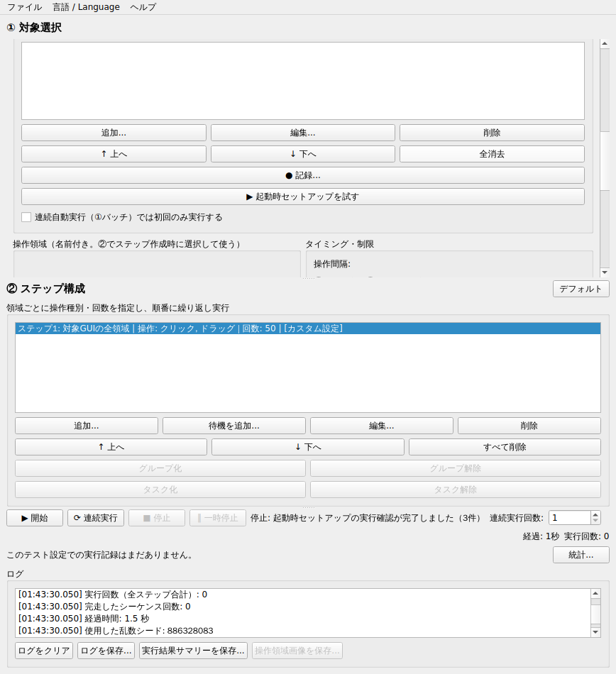616x674 pixels.
Task: Click ↓ 下へ in the ステップ構成 section
Action: (308, 447)
